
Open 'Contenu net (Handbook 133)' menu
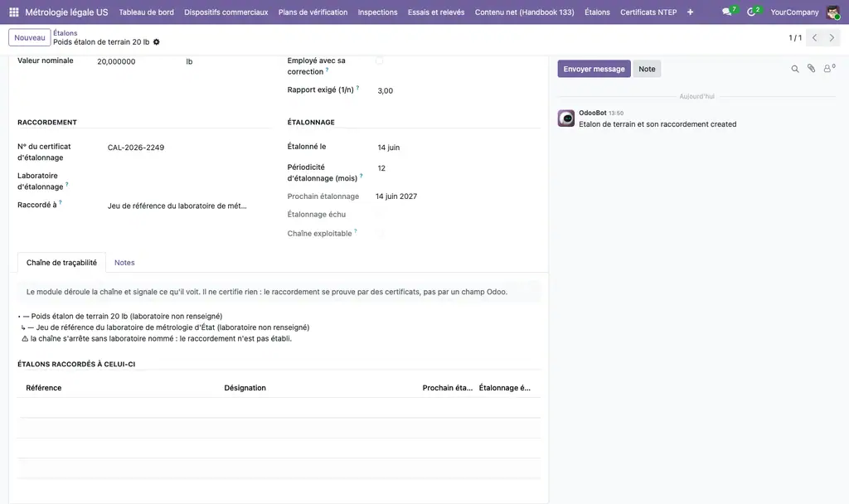[524, 12]
